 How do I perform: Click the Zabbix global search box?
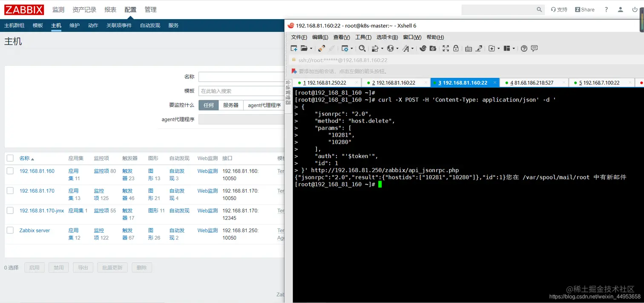[x=503, y=9]
